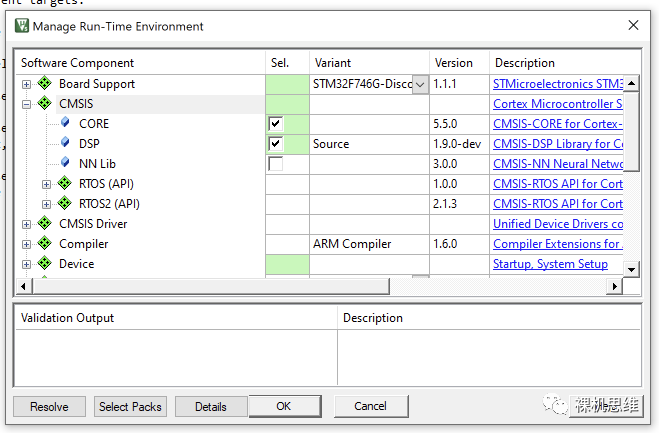Click the version '5.5.0' cell
659x433 pixels.
(x=459, y=124)
